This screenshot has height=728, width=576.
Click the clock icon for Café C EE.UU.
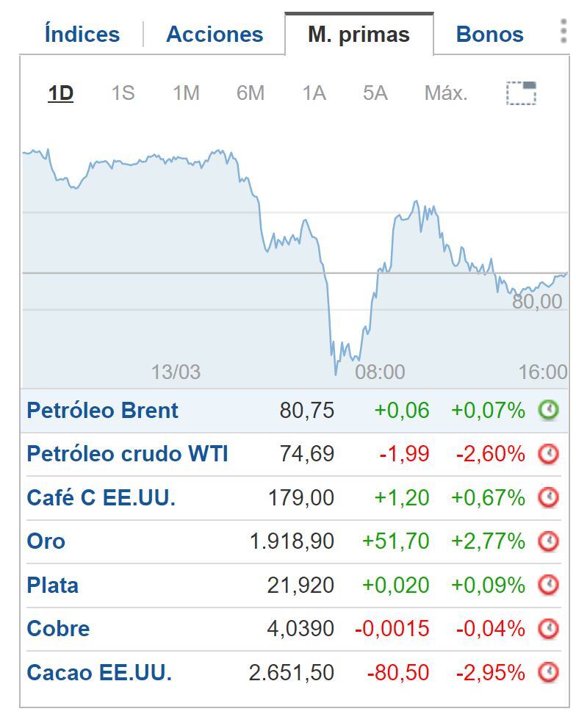coord(550,497)
